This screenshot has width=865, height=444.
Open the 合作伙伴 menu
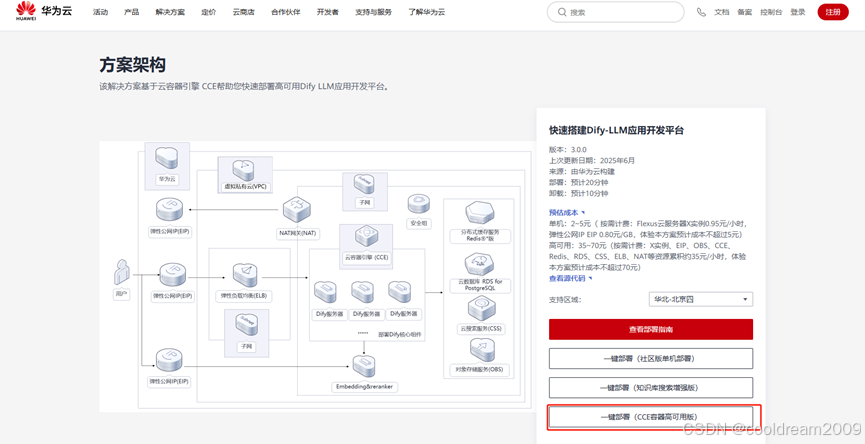coord(286,12)
